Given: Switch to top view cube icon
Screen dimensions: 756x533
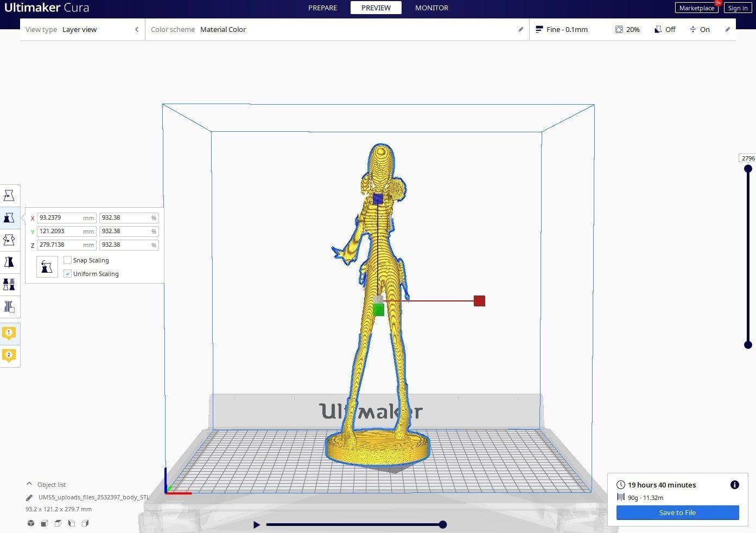Looking at the screenshot, I should 58,523.
